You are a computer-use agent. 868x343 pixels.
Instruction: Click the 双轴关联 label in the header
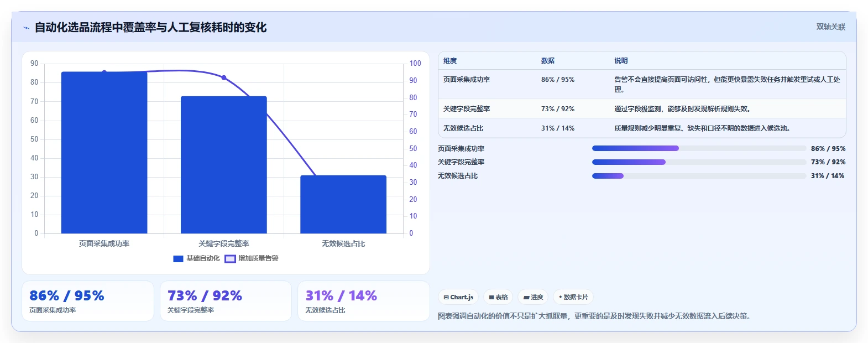point(830,27)
